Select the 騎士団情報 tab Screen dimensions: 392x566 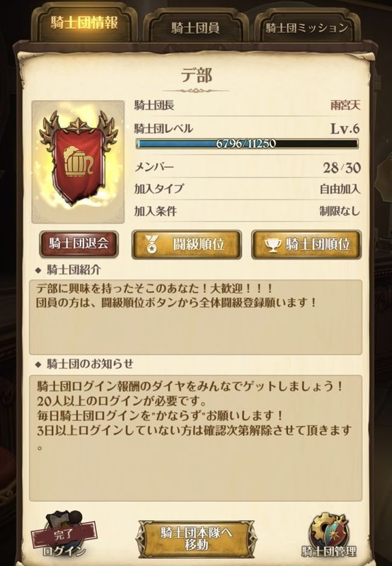(x=84, y=23)
